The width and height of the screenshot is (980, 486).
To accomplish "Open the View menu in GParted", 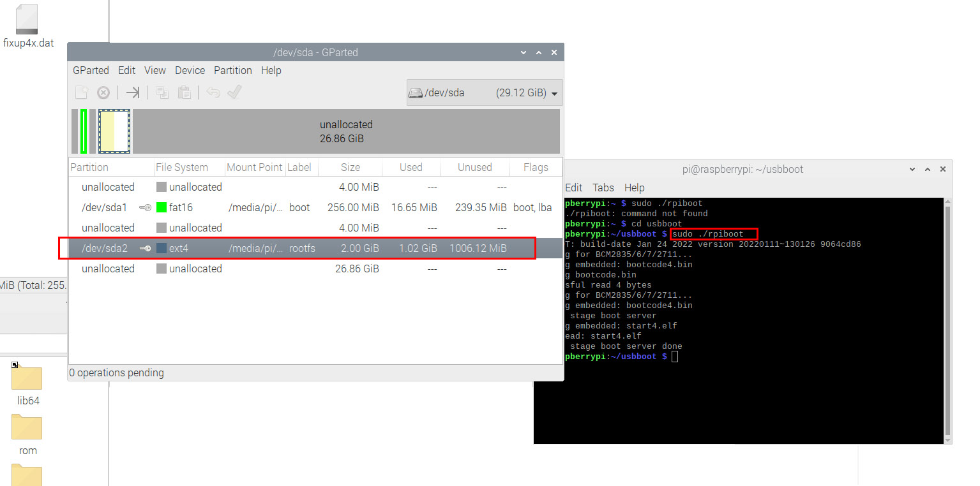I will (155, 70).
